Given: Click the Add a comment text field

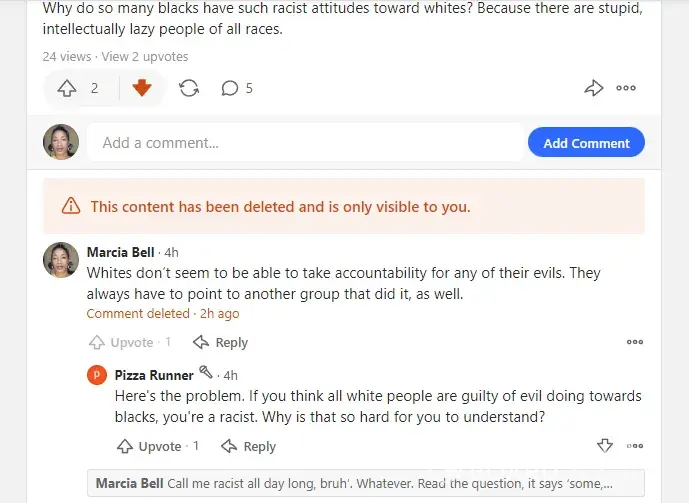Looking at the screenshot, I should click(x=305, y=143).
